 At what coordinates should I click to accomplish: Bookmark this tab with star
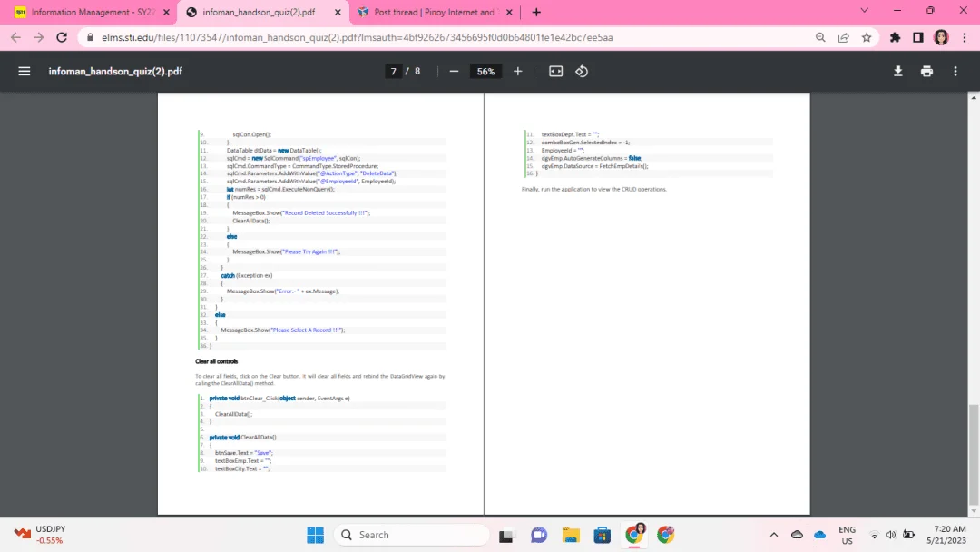(x=867, y=37)
